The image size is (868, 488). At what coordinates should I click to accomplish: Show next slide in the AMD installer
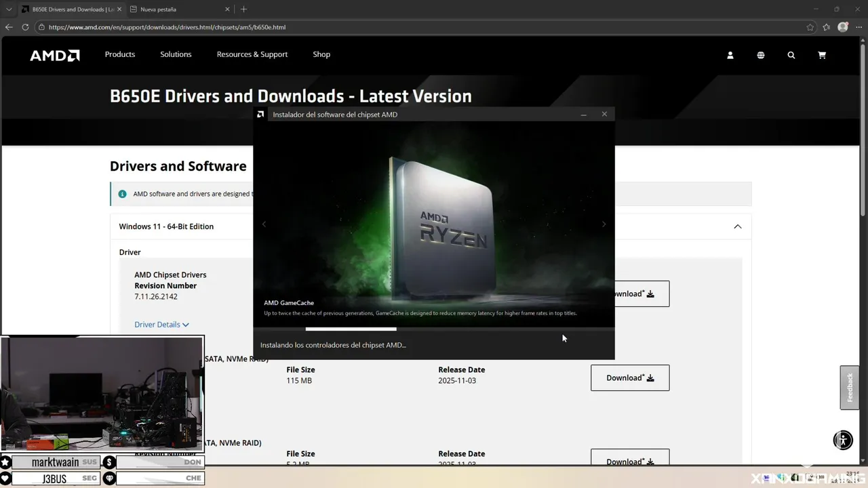point(604,224)
